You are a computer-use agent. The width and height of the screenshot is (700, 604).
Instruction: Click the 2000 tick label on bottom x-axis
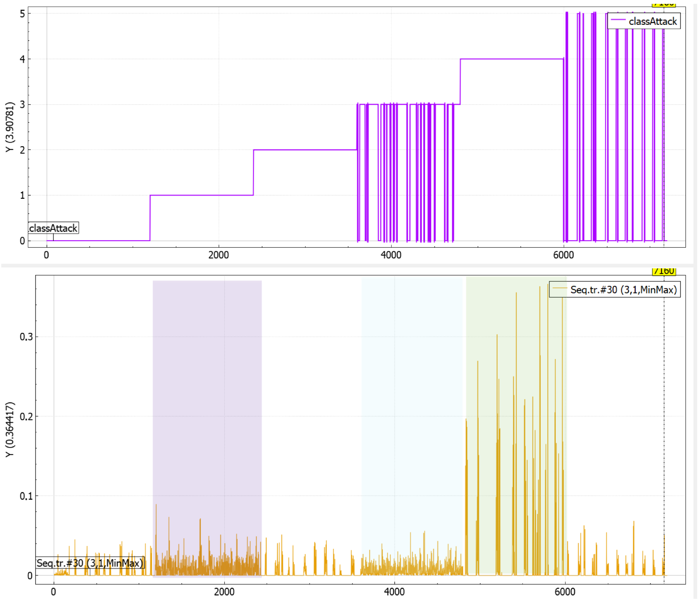(x=224, y=592)
